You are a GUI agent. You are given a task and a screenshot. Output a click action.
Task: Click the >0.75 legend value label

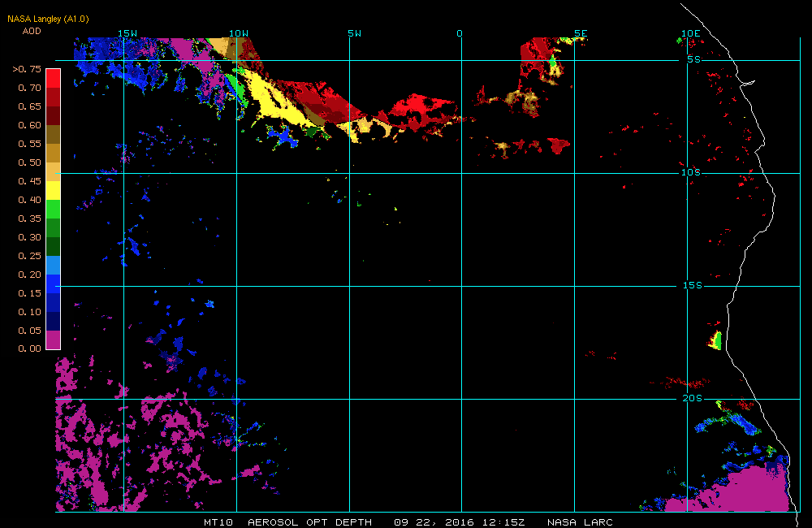click(27, 69)
